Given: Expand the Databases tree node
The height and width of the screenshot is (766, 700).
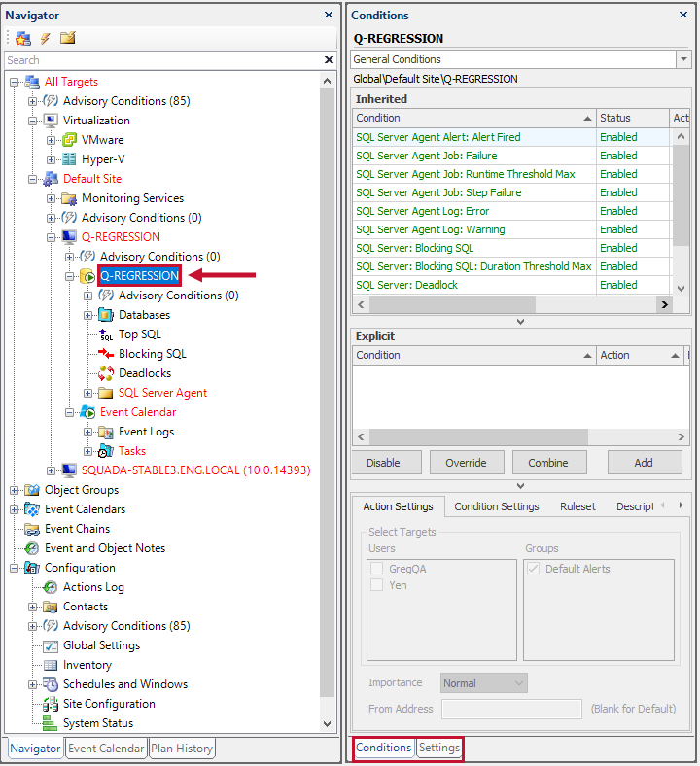Looking at the screenshot, I should coord(87,316).
